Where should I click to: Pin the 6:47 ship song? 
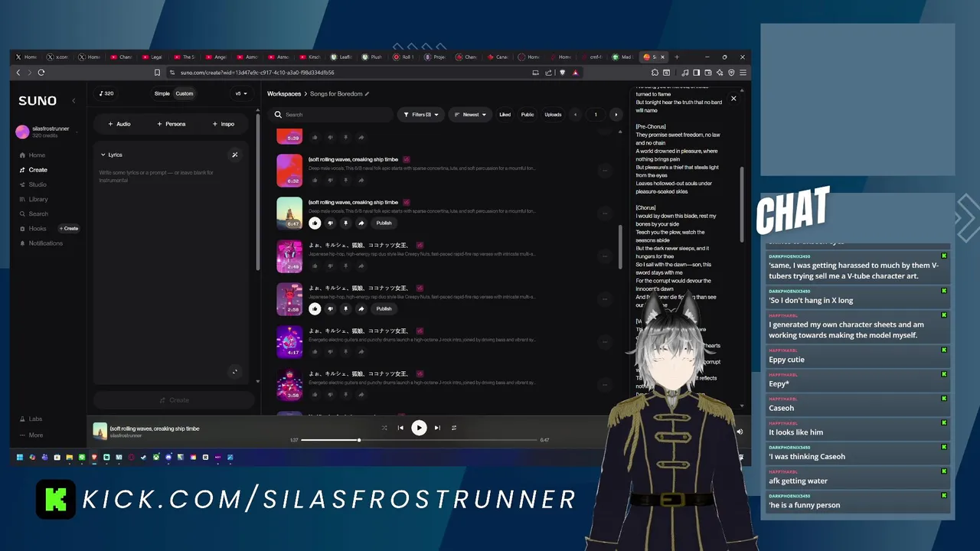[x=345, y=223]
